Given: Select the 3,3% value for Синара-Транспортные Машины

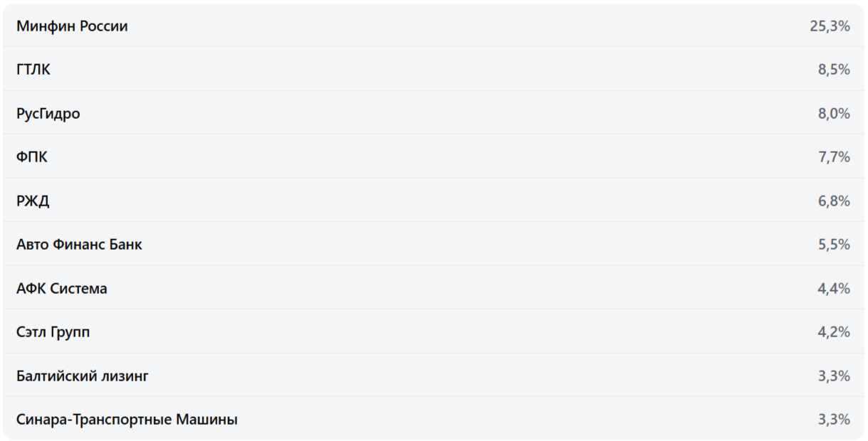Looking at the screenshot, I should coord(834,420).
